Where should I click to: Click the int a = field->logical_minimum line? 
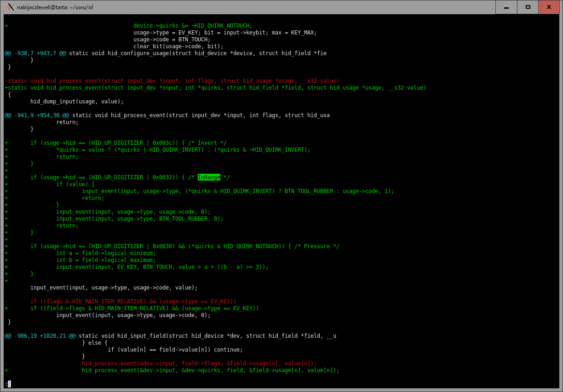pyautogui.click(x=106, y=253)
